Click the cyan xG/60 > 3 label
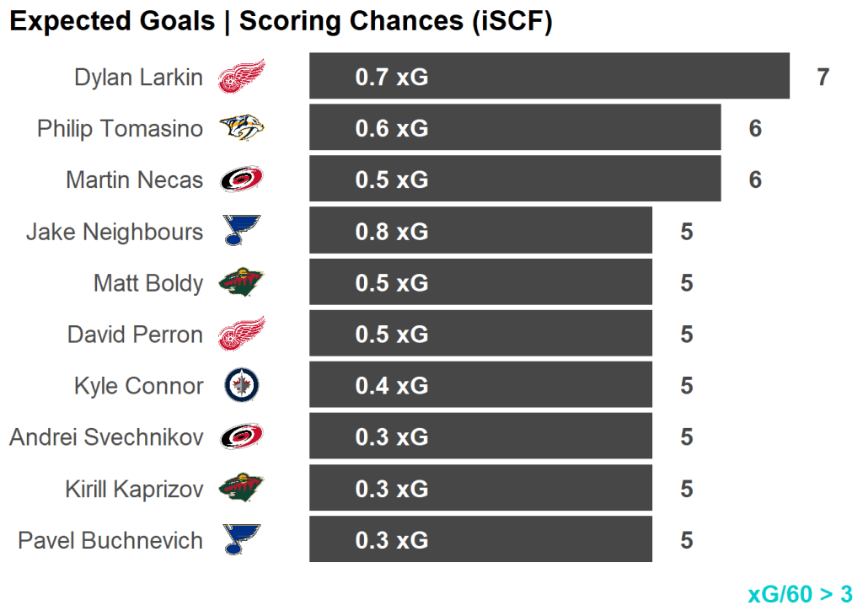The image size is (863, 616). point(800,594)
